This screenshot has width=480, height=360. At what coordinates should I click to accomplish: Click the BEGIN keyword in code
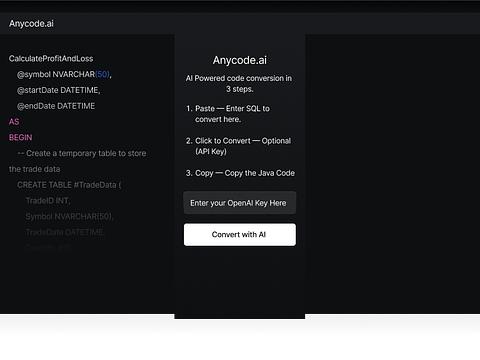tap(20, 137)
